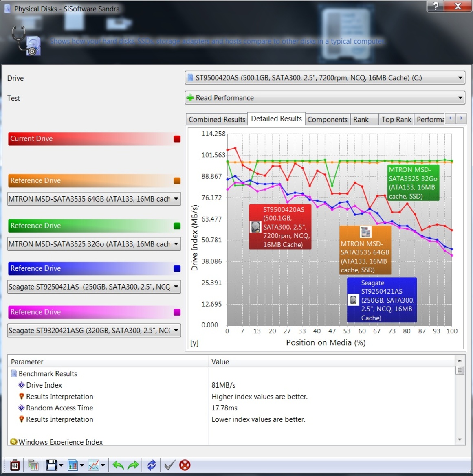
Task: Select the Drive Index row
Action: point(231,385)
